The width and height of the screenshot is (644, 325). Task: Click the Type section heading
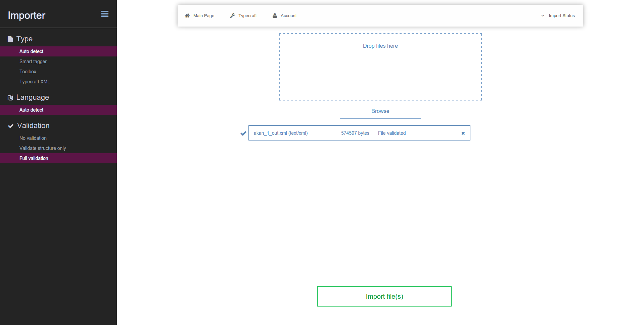25,39
